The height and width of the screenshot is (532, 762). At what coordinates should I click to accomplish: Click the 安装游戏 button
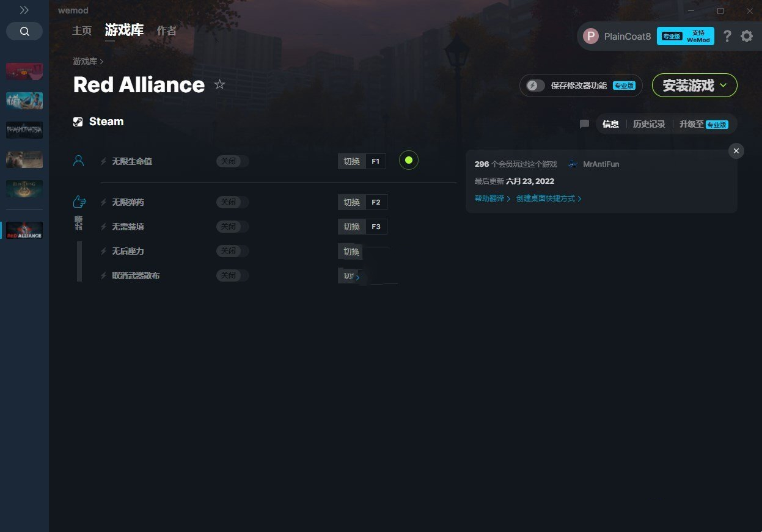pyautogui.click(x=695, y=86)
